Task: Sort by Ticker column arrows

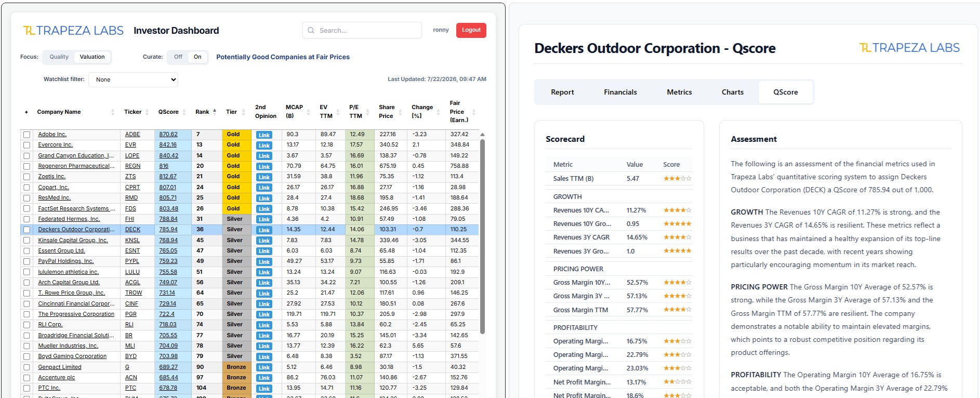Action: (x=147, y=112)
